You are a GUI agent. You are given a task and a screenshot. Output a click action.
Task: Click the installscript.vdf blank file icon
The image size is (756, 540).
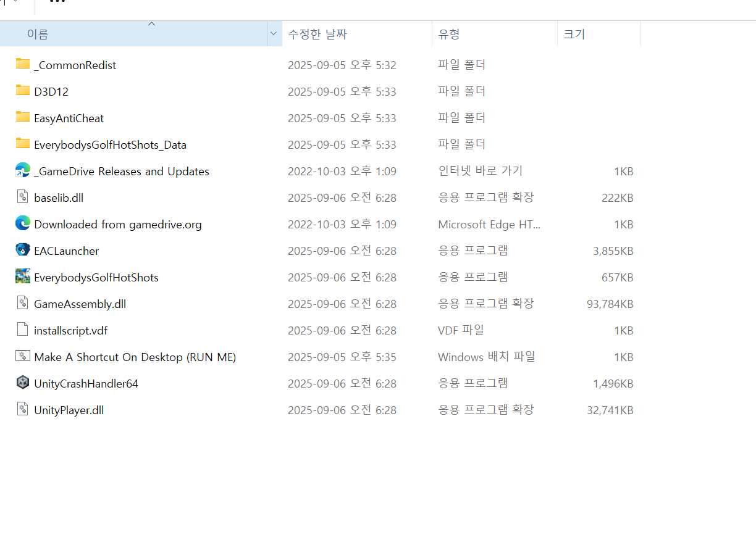tap(23, 330)
